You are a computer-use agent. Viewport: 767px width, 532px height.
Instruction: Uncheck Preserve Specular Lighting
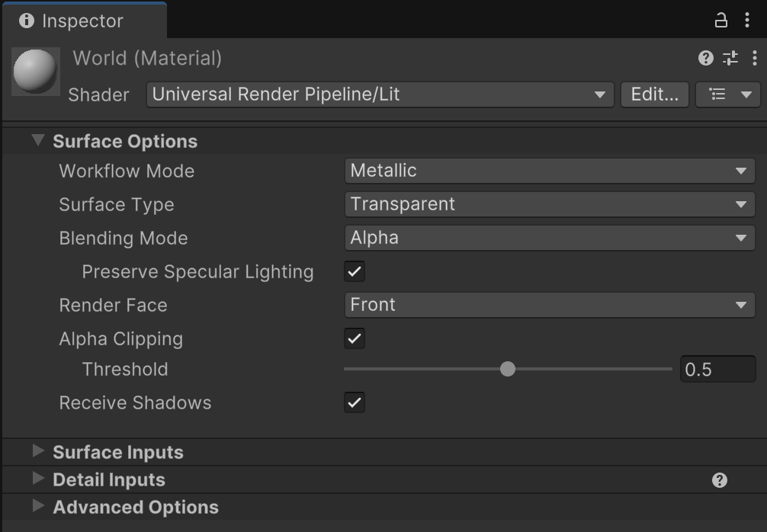tap(355, 271)
